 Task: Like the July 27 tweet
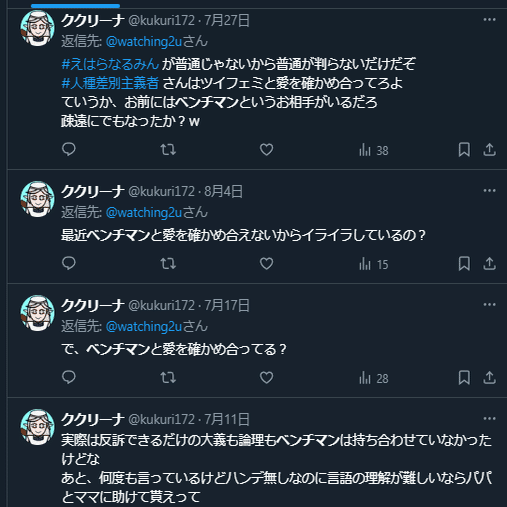pyautogui.click(x=266, y=150)
